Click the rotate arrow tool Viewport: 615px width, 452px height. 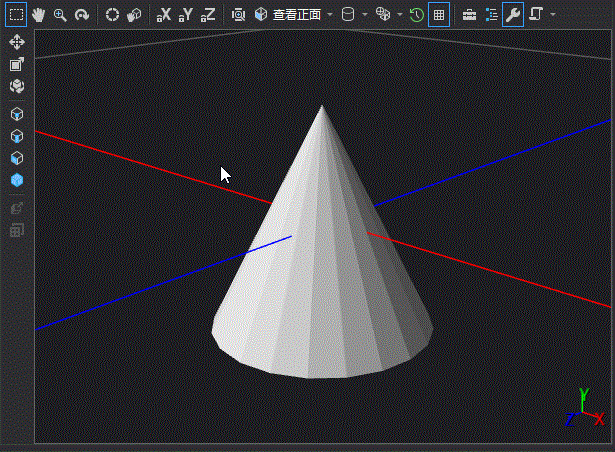click(x=82, y=15)
